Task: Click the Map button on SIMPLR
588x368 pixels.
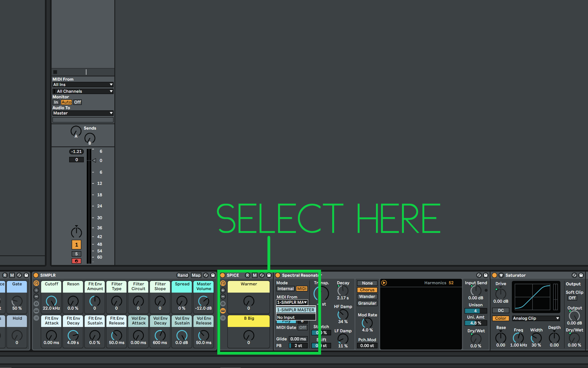Action: click(196, 275)
